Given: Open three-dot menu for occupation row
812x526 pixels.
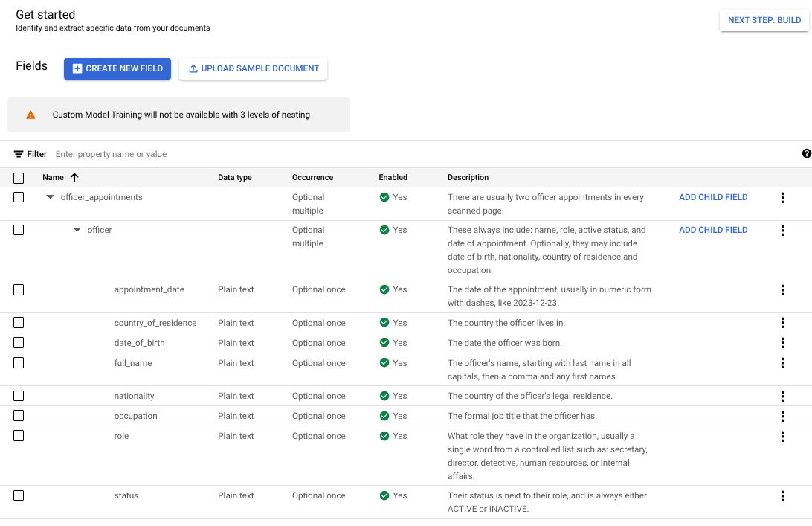Looking at the screenshot, I should pos(782,417).
